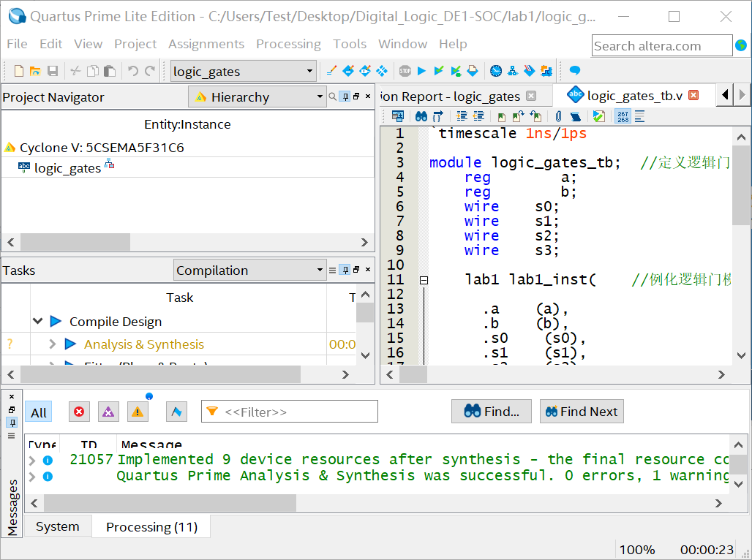
Task: Show critical warning messages with the purple triangle
Action: 108,412
